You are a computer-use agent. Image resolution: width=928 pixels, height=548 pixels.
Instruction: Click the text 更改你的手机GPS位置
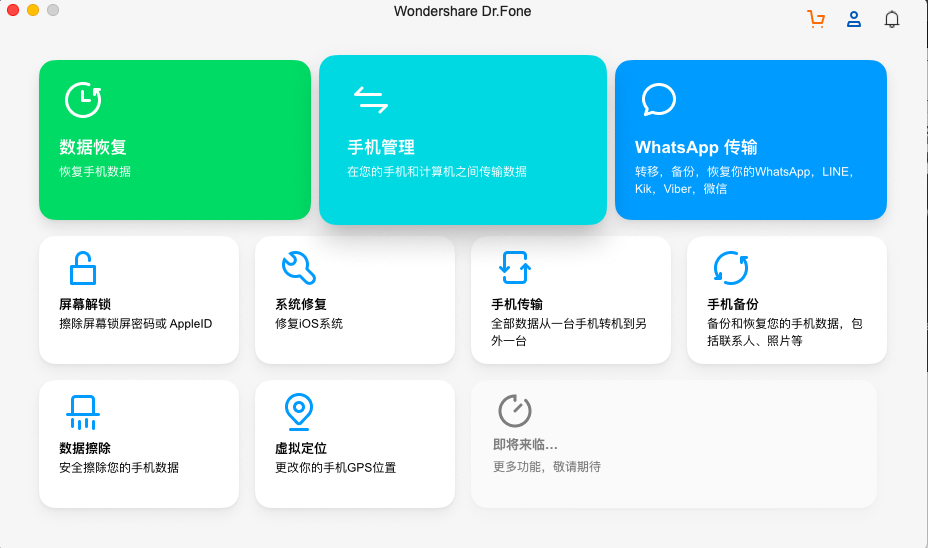(336, 468)
